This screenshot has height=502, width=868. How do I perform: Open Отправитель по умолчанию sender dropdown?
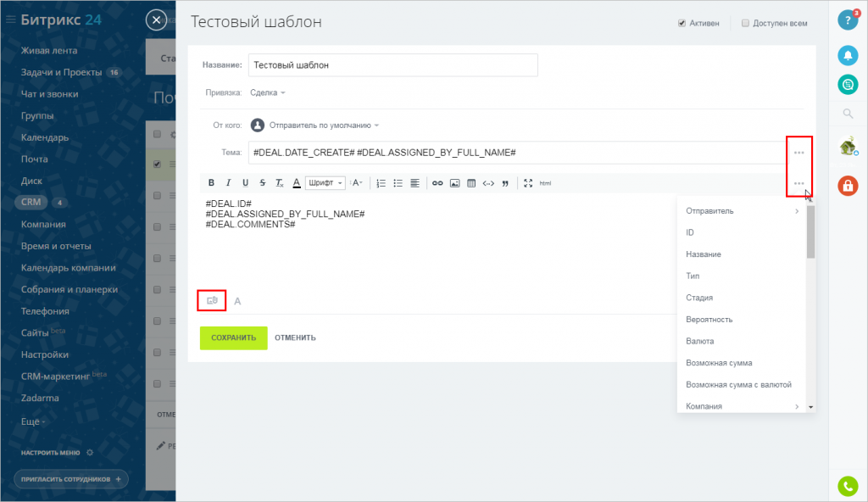[x=324, y=126]
